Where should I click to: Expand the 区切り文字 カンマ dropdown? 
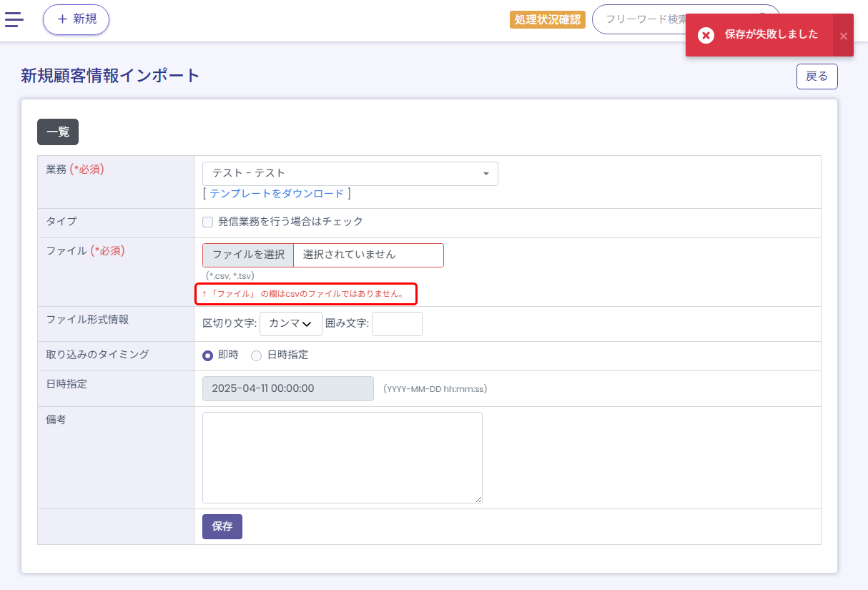290,324
